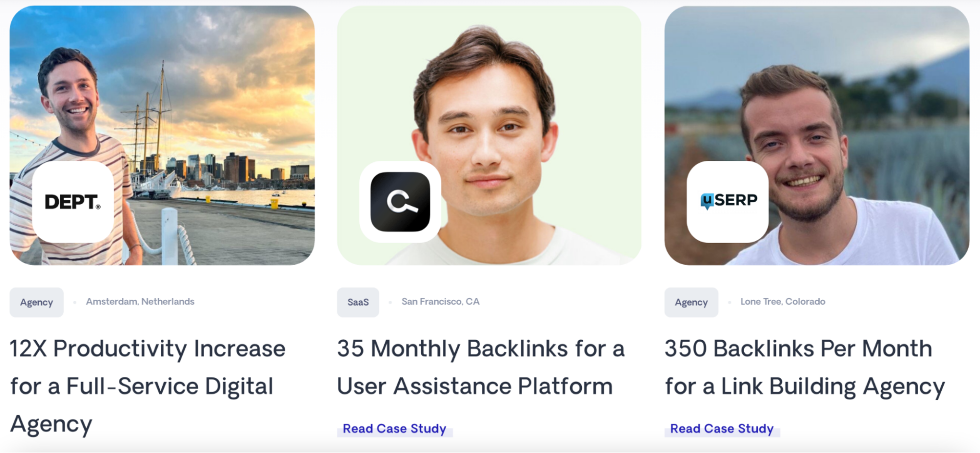Select the black magnifier app logo
The image size is (980, 453).
400,201
